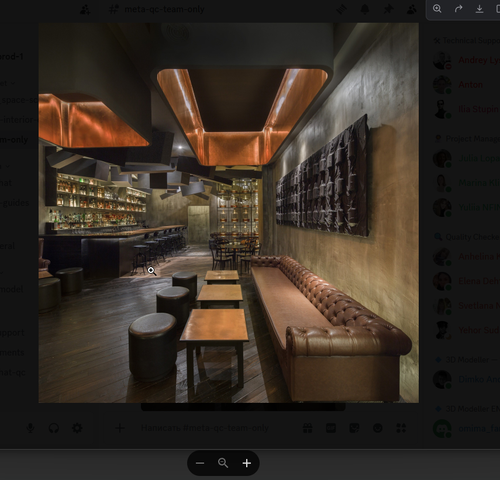Click the server name ending prod-1
This screenshot has height=480, width=500.
(12, 57)
